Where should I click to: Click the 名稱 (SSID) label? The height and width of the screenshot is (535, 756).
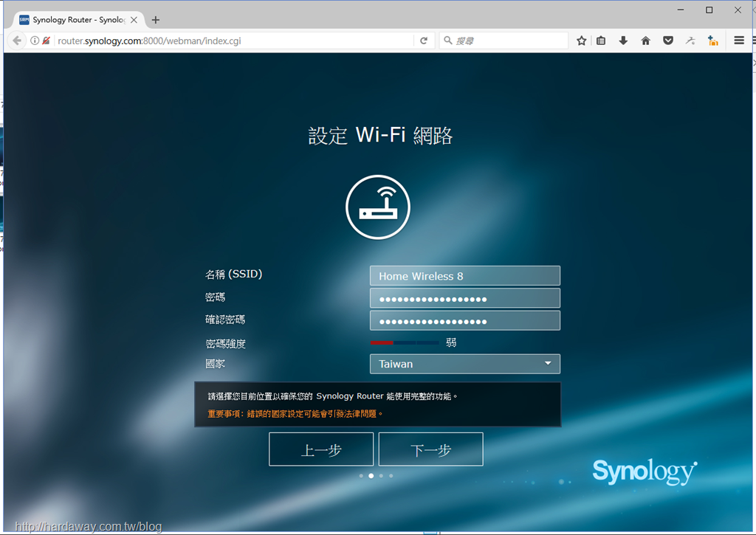234,275
